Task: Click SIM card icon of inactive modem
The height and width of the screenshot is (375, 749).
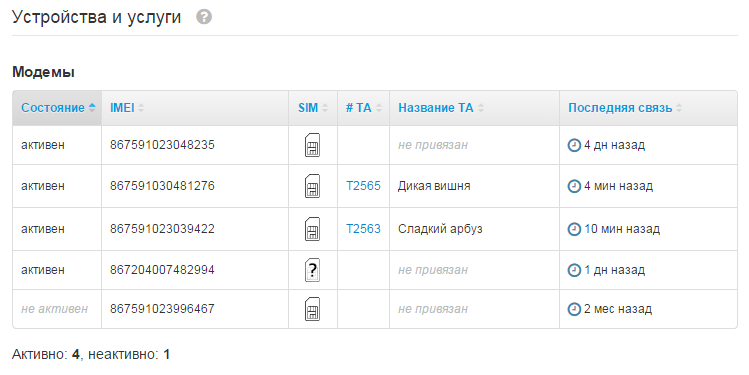Action: point(312,309)
